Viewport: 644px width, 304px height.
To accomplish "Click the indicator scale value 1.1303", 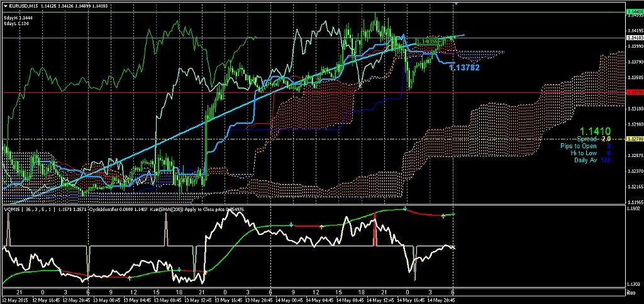I will [x=634, y=284].
